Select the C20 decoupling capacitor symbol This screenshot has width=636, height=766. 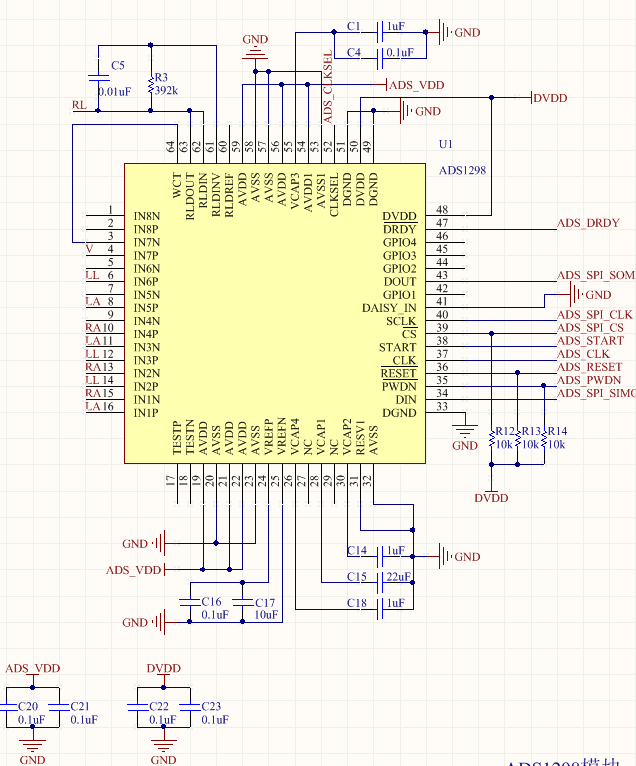pos(7,707)
